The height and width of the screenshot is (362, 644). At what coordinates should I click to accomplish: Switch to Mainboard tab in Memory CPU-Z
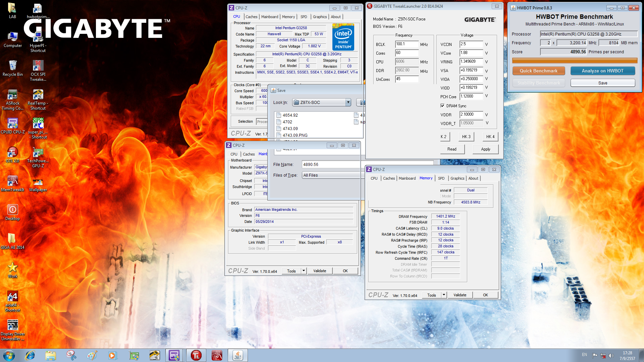tap(407, 178)
